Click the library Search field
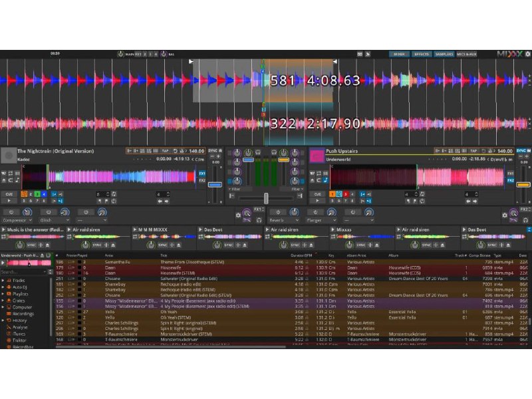 (23, 272)
